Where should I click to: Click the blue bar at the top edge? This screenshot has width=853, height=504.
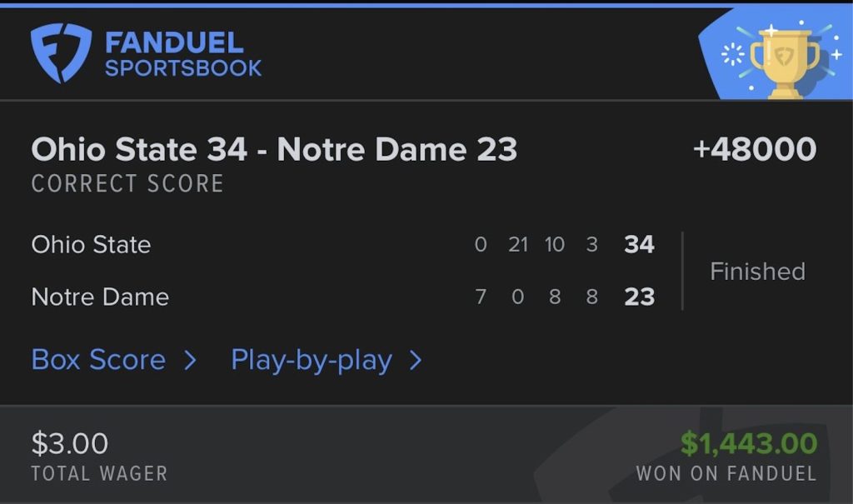pos(426,4)
